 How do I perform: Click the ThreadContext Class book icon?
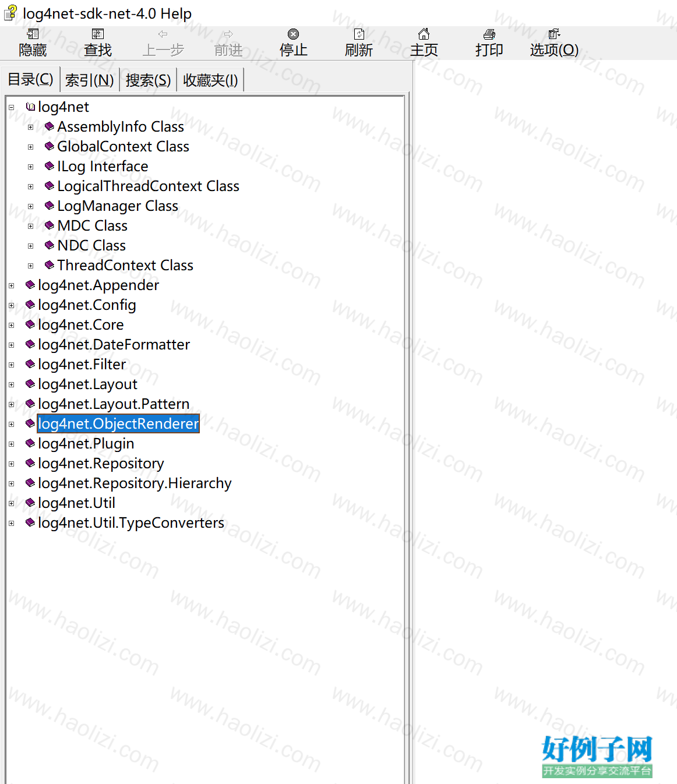click(50, 265)
